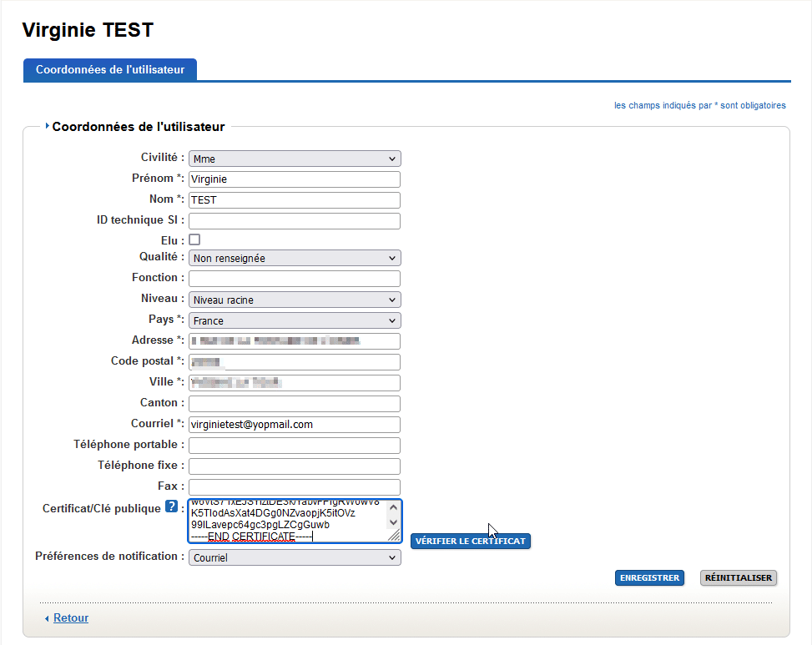Click into the ID technique SI field
The image size is (812, 645).
click(x=295, y=221)
